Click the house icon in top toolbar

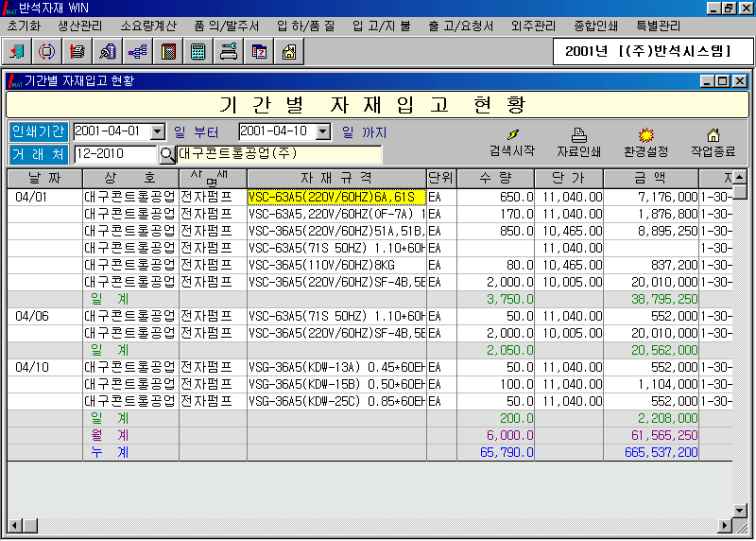coord(289,51)
